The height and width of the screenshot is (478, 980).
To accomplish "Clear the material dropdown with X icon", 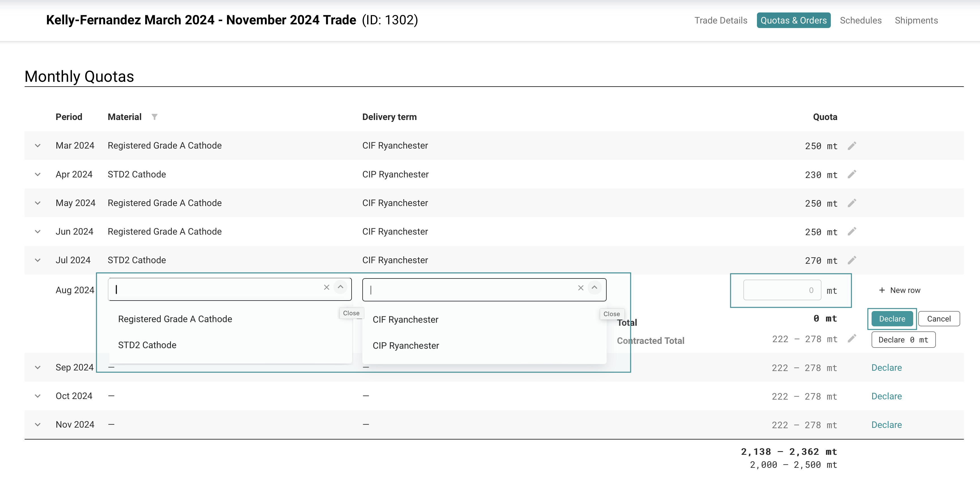I will (326, 288).
